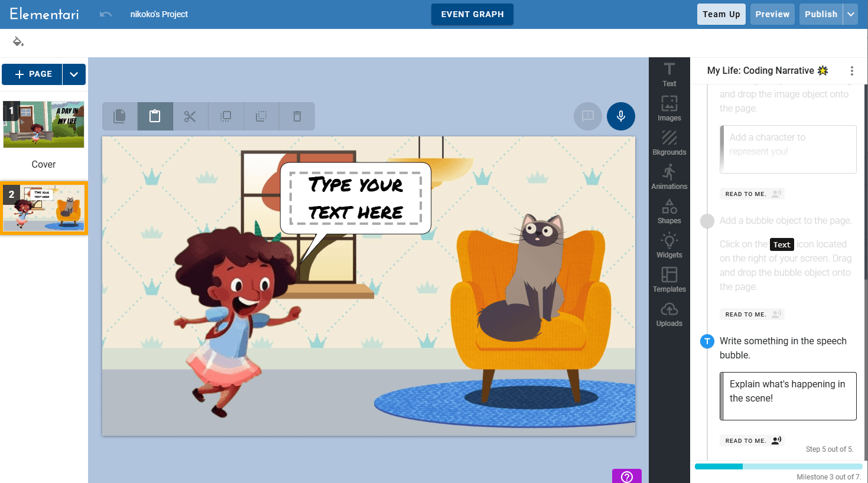Open the Uploads panel in the sidebar
The height and width of the screenshot is (483, 868).
pos(669,314)
